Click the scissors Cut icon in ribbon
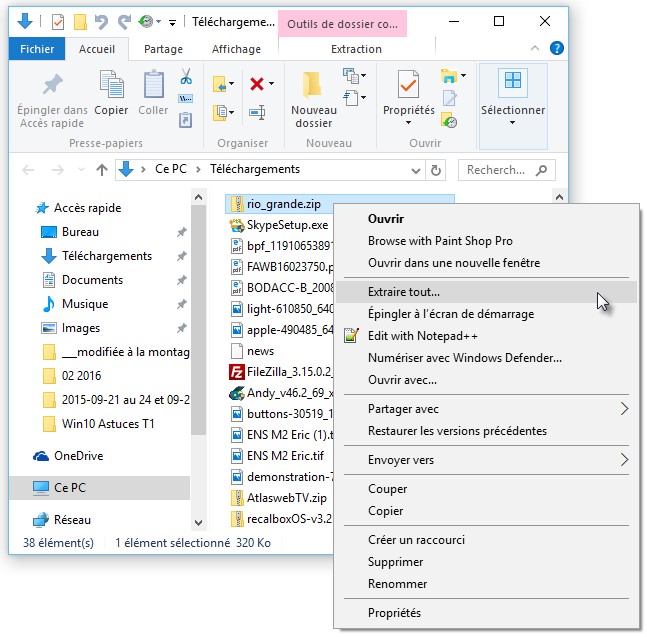Screen dimensions: 647x637 [x=186, y=77]
